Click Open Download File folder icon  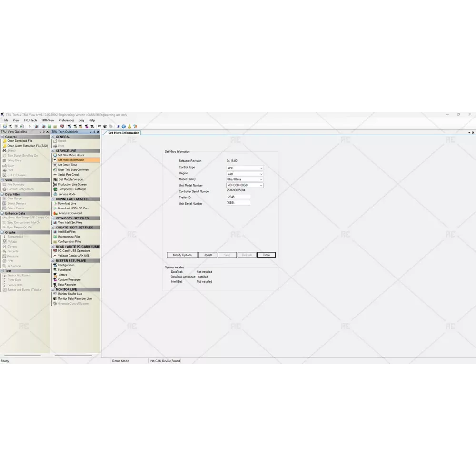click(5, 141)
